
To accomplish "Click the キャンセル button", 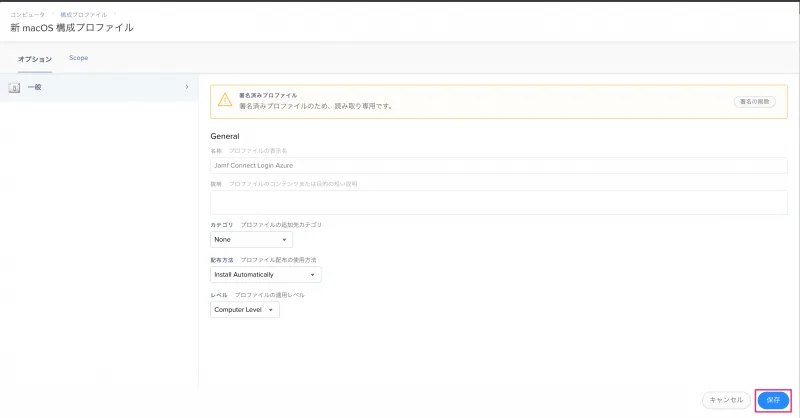I will click(x=726, y=400).
